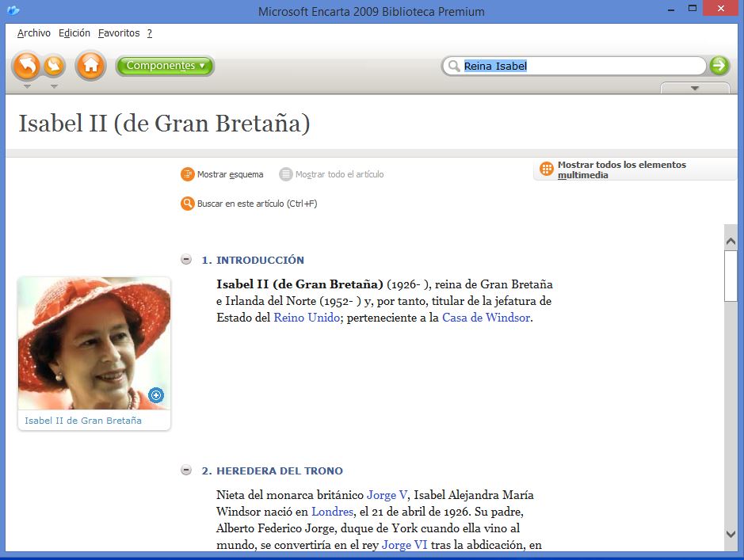Close the Encarta window

coord(720,9)
